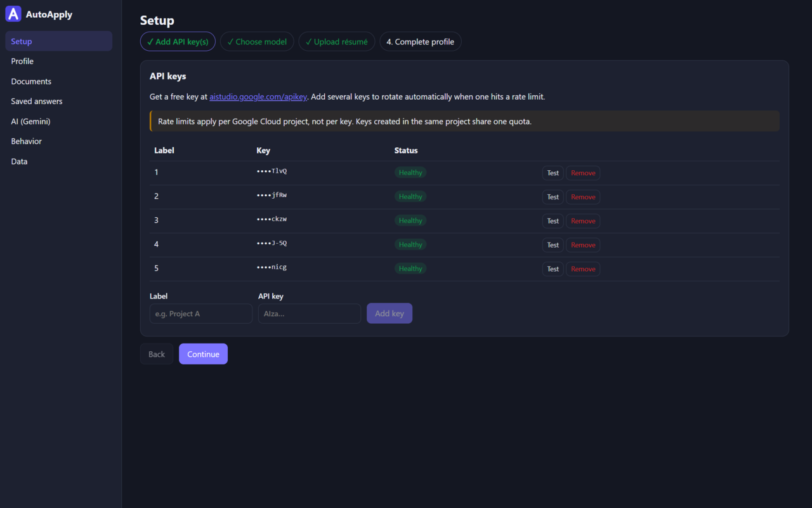Click the Healthy status badge in row 1
The image size is (812, 508).
410,173
